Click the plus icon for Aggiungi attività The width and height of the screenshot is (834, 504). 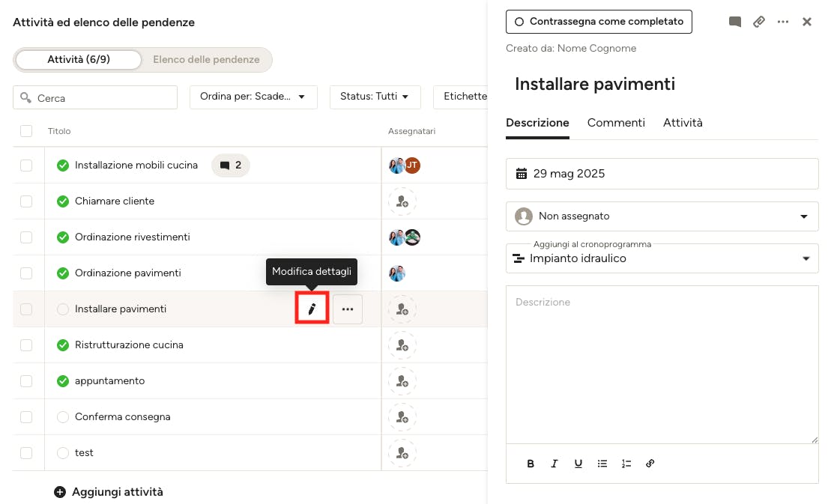[60, 492]
